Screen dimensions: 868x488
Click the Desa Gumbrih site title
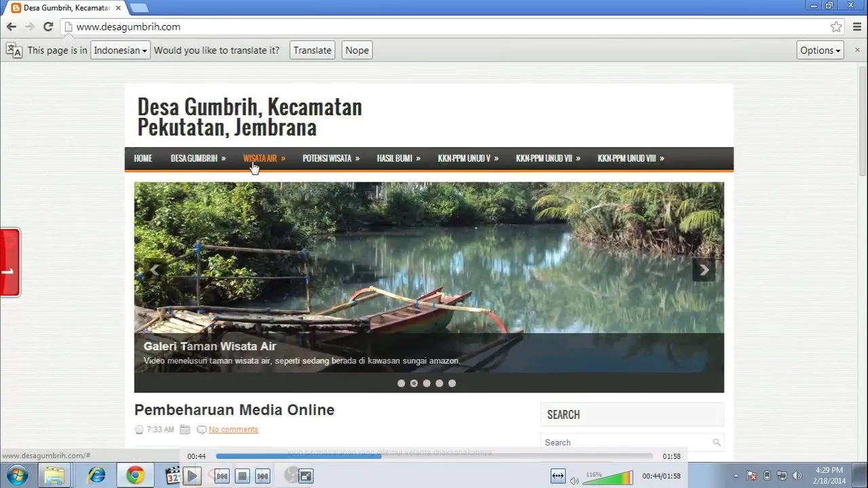click(250, 117)
